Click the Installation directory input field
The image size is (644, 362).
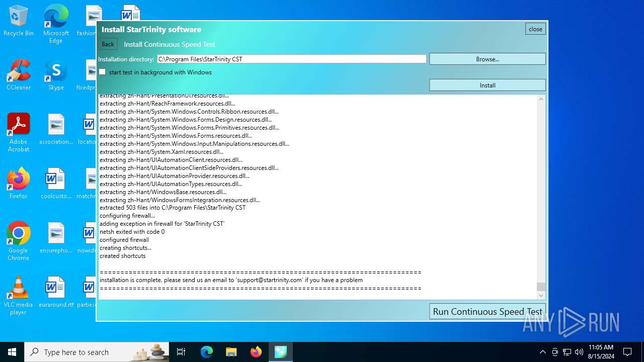tap(292, 59)
